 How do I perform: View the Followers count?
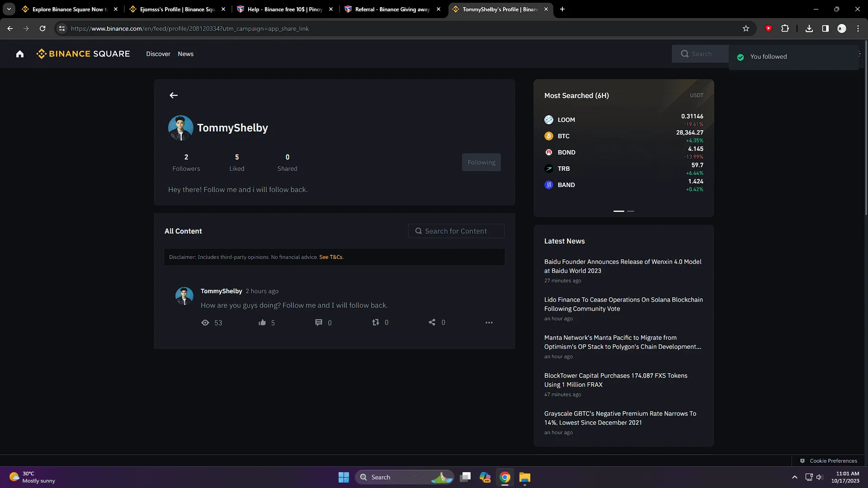(186, 163)
